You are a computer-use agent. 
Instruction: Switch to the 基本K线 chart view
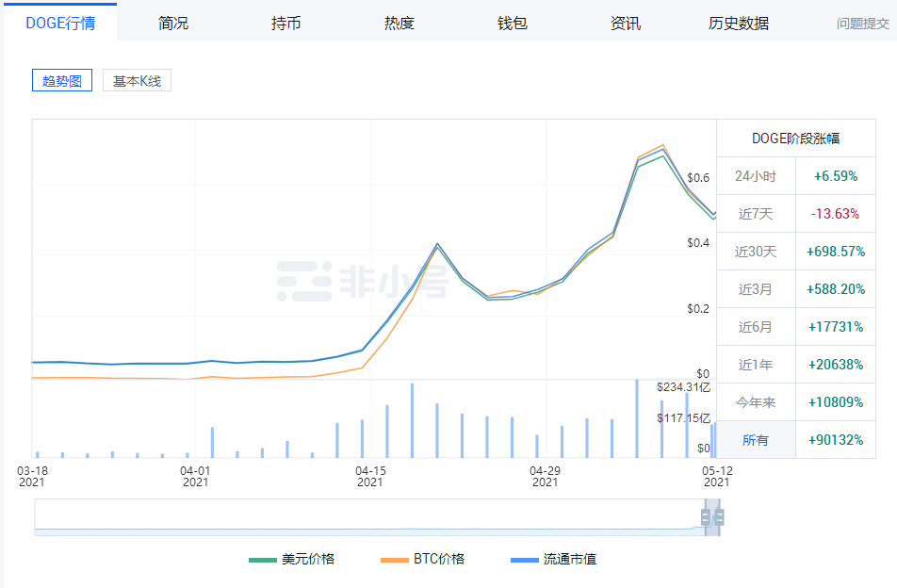(137, 81)
